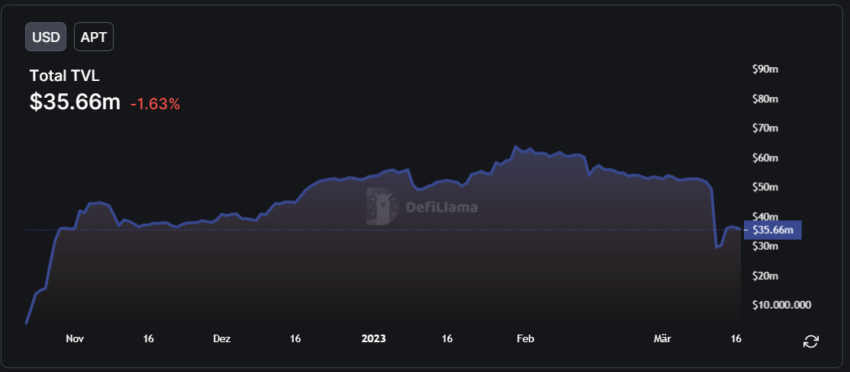Click the large $35.66m TVL figure
Screen dimensions: 850x372
click(x=75, y=101)
